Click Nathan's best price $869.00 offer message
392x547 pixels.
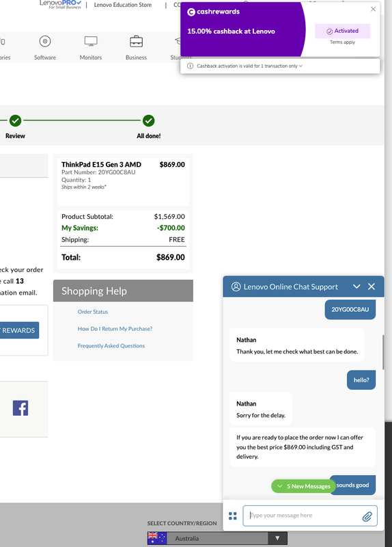tap(303, 447)
